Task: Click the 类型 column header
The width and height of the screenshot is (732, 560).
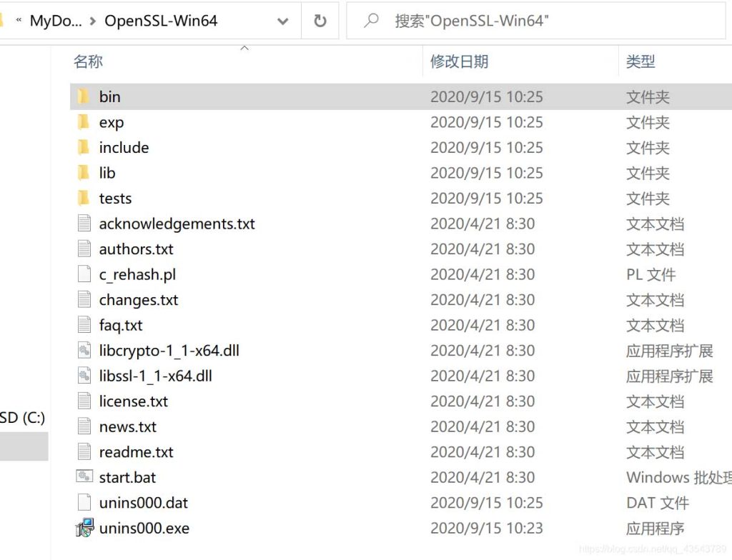Action: pyautogui.click(x=640, y=62)
